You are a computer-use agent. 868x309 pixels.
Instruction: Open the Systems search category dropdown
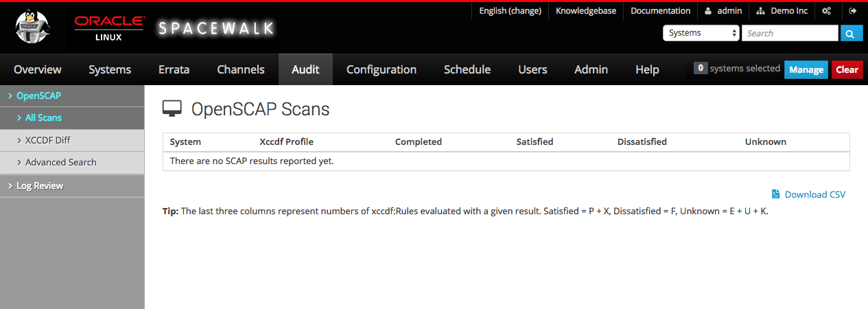tap(701, 33)
